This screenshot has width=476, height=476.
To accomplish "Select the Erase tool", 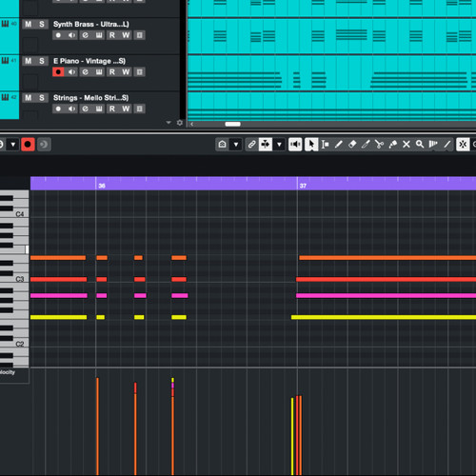I will click(352, 145).
